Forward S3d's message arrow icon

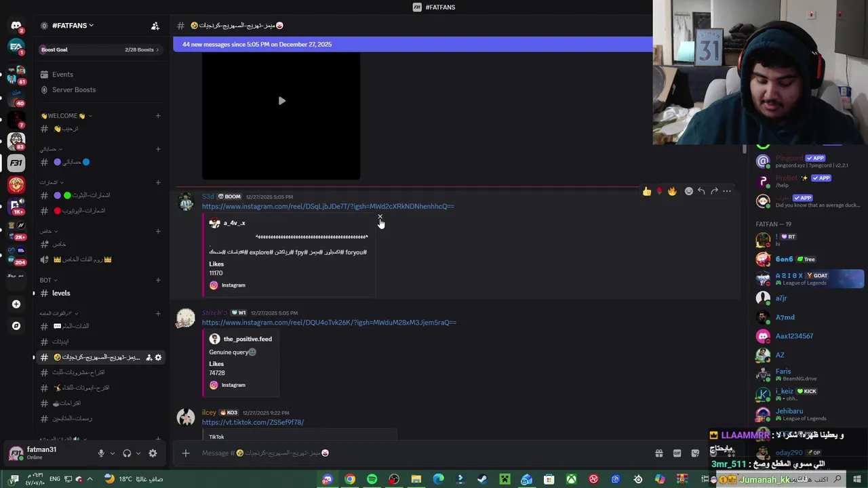(714, 192)
